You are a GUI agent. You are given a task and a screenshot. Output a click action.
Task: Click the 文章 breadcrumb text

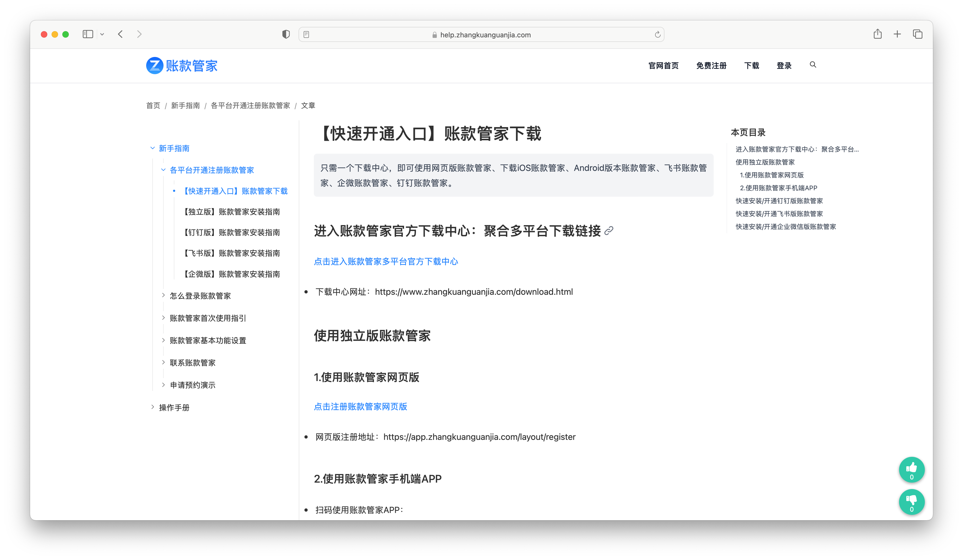click(308, 106)
